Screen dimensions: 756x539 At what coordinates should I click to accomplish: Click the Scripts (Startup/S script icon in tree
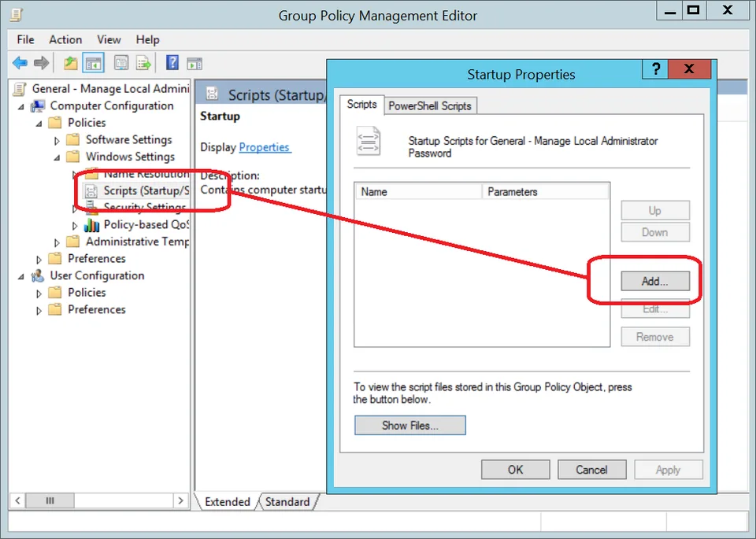(91, 191)
